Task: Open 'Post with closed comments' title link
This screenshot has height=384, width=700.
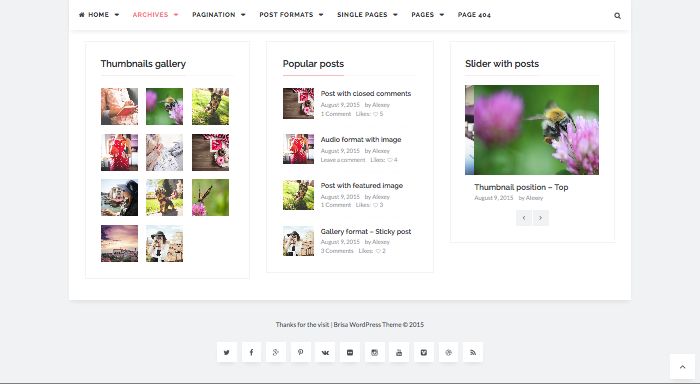Action: pyautogui.click(x=366, y=93)
